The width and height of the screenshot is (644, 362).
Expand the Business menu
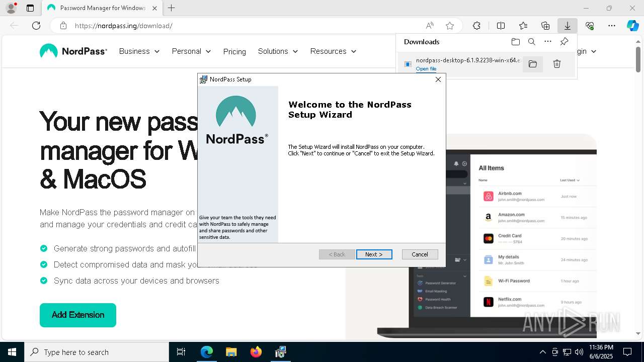[x=139, y=51]
